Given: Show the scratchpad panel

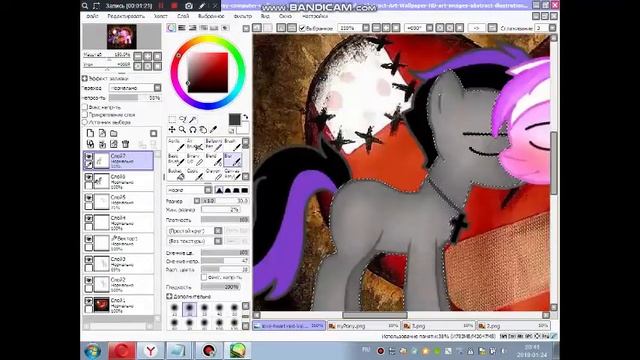Looking at the screenshot, I should [224, 28].
